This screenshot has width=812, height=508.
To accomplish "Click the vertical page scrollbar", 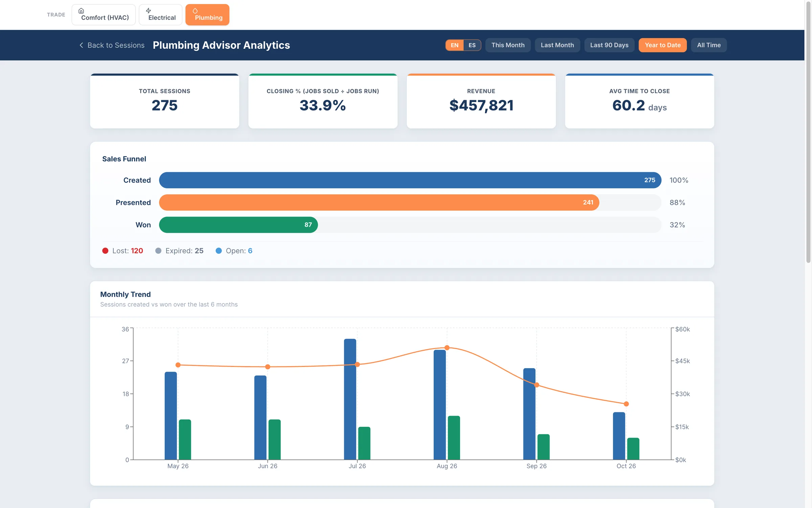I will point(808,132).
